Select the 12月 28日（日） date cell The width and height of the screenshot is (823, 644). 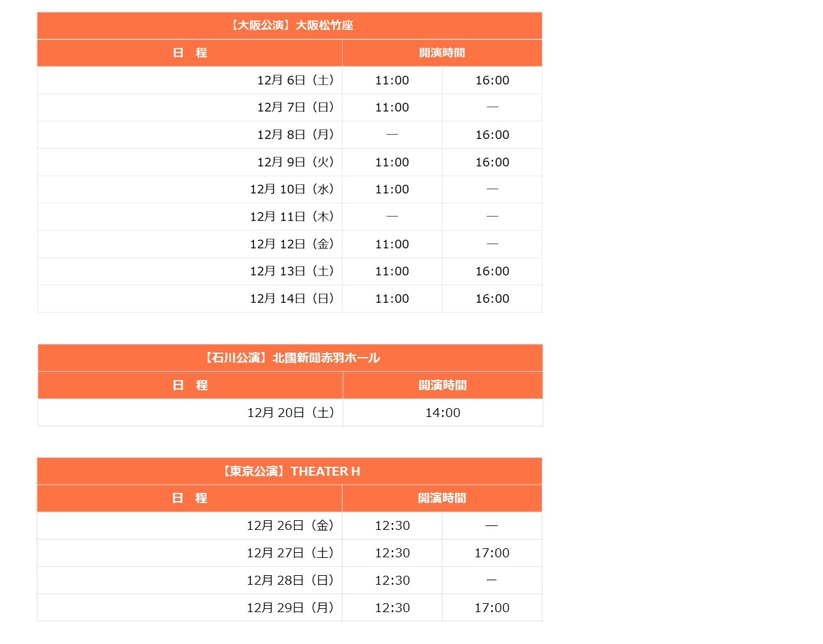[190, 581]
